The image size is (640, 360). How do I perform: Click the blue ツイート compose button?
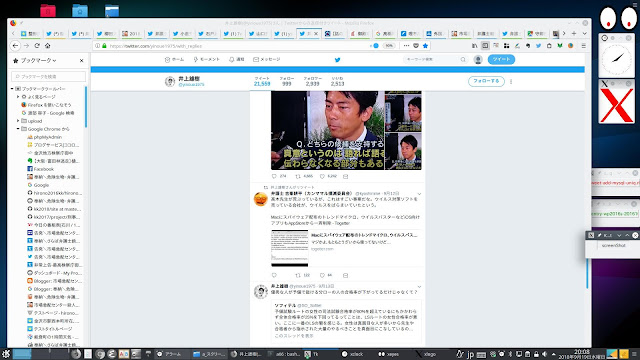tap(501, 60)
